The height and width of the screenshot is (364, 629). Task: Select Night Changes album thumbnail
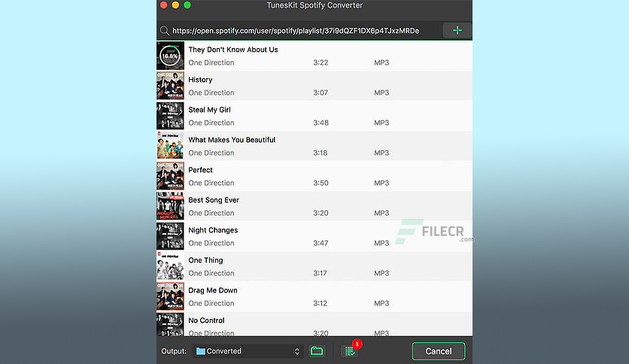pyautogui.click(x=170, y=236)
